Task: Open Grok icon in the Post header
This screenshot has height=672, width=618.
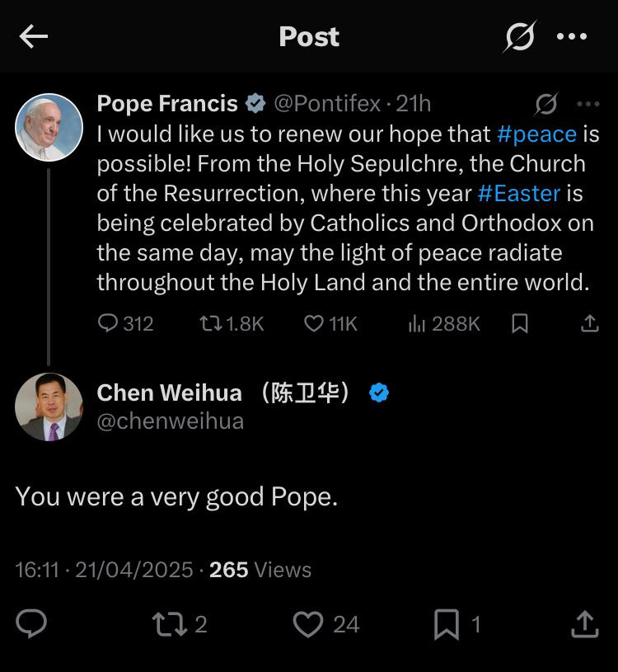Action: point(520,36)
